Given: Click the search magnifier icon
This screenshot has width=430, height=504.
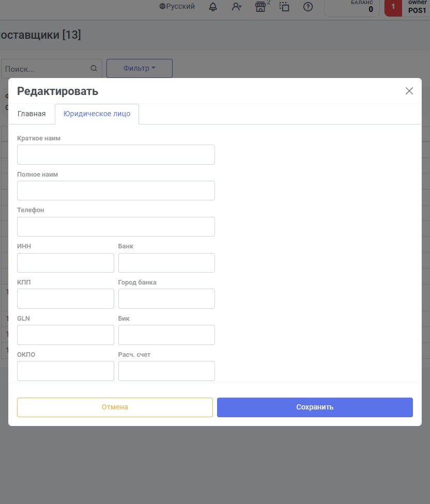Looking at the screenshot, I should pyautogui.click(x=94, y=68).
